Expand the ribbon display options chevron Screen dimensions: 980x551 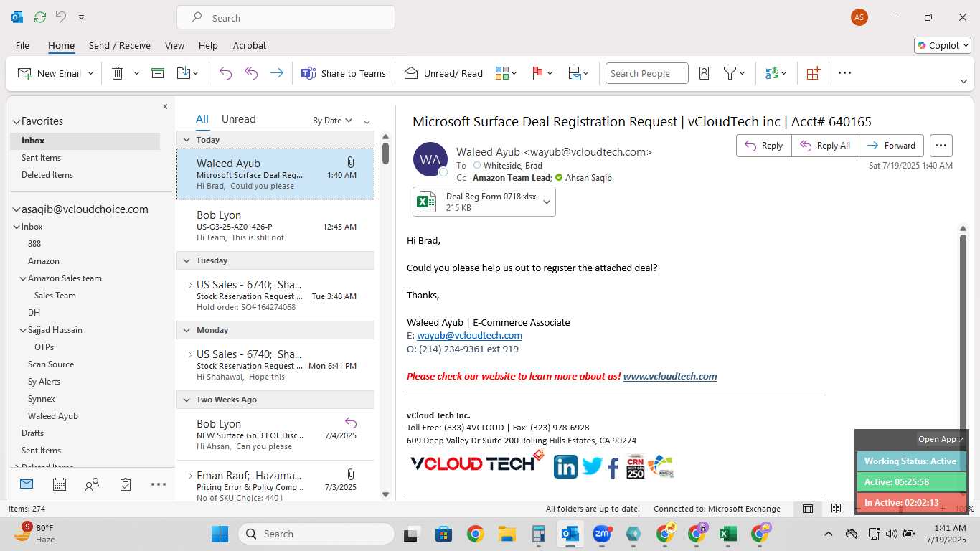[963, 81]
